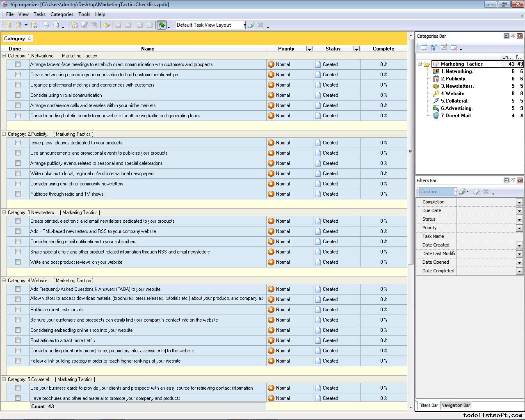Click the green flag view toolbar icon
This screenshot has height=420, width=525.
[162, 25]
